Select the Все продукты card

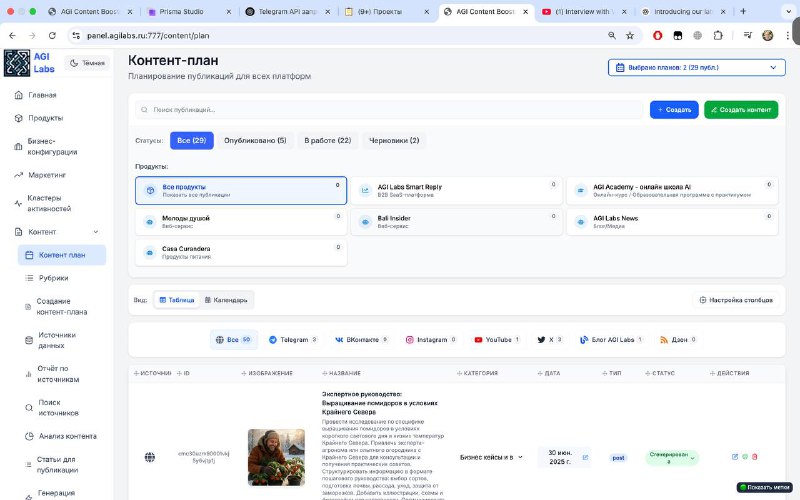[241, 190]
